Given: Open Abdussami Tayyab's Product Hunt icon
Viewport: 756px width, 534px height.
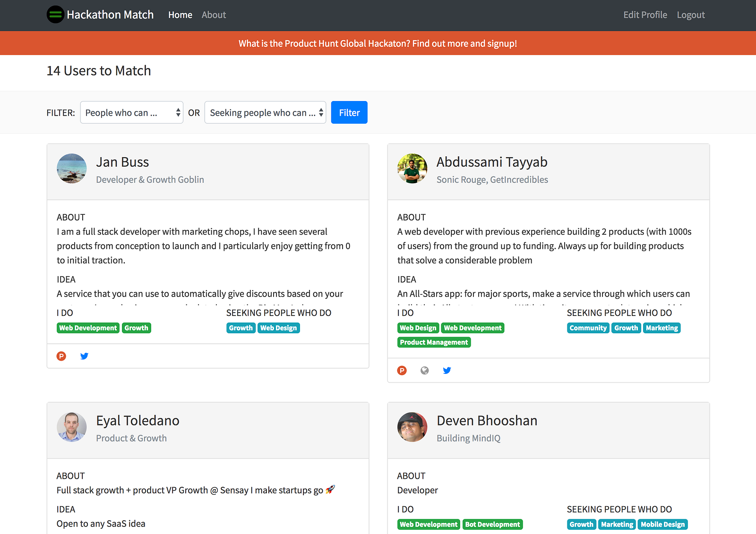Looking at the screenshot, I should [402, 370].
